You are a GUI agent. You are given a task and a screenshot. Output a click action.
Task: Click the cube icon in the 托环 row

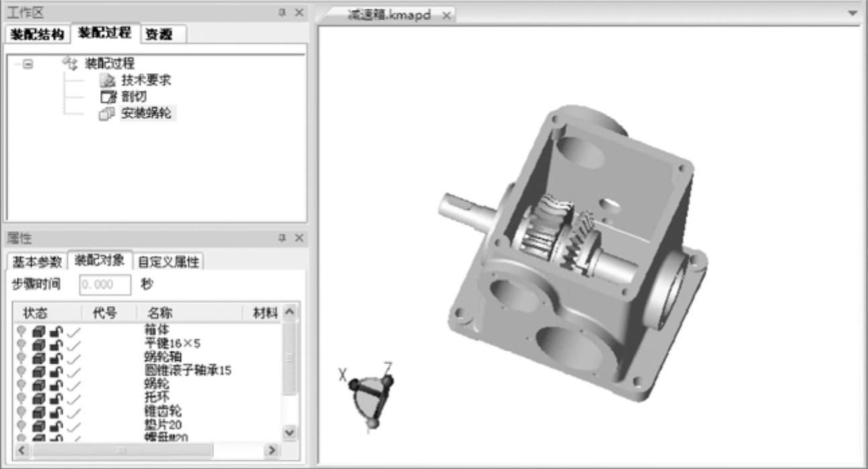[x=38, y=398]
